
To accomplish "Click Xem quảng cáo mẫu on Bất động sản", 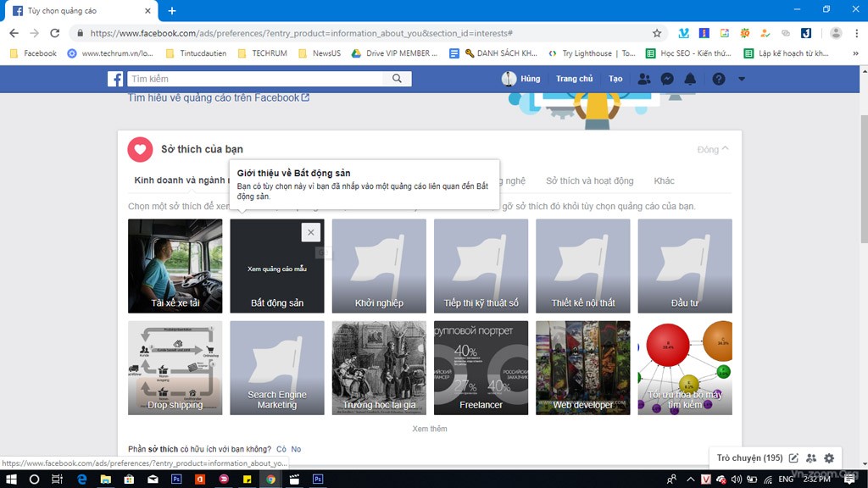I will 277,269.
